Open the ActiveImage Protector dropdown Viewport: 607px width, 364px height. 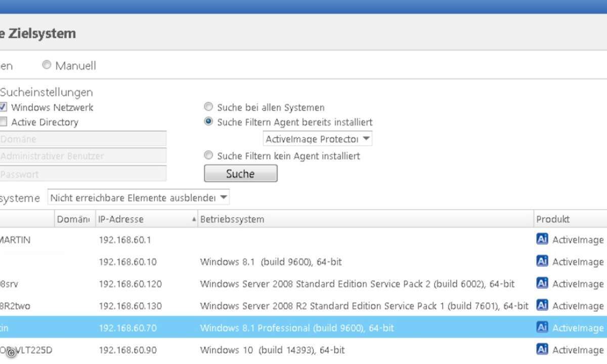pyautogui.click(x=318, y=139)
